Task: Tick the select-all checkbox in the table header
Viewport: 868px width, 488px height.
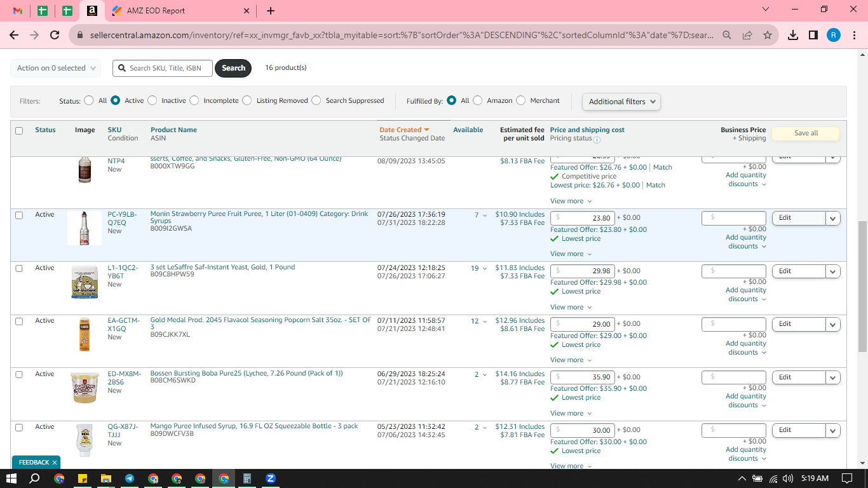Action: (x=19, y=130)
